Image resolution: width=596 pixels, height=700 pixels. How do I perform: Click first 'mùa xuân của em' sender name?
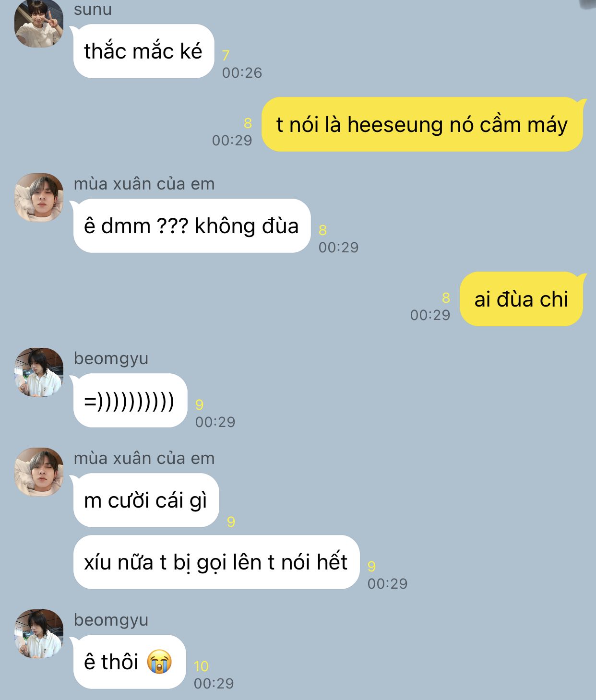tap(144, 183)
